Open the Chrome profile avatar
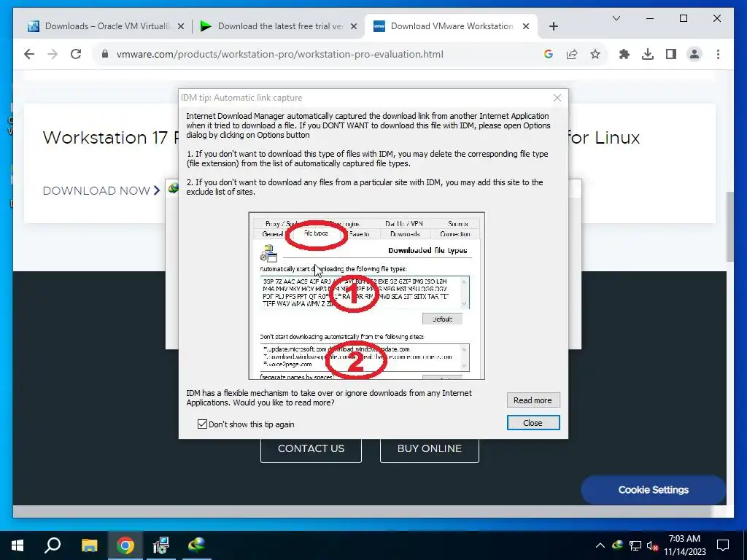747x560 pixels. click(x=694, y=54)
